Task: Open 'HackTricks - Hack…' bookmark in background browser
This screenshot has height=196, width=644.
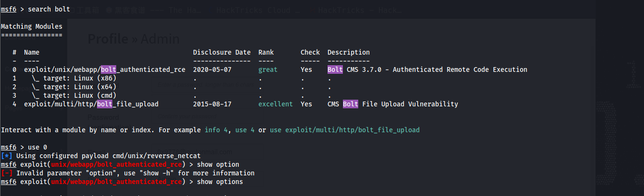Action: pos(359,10)
